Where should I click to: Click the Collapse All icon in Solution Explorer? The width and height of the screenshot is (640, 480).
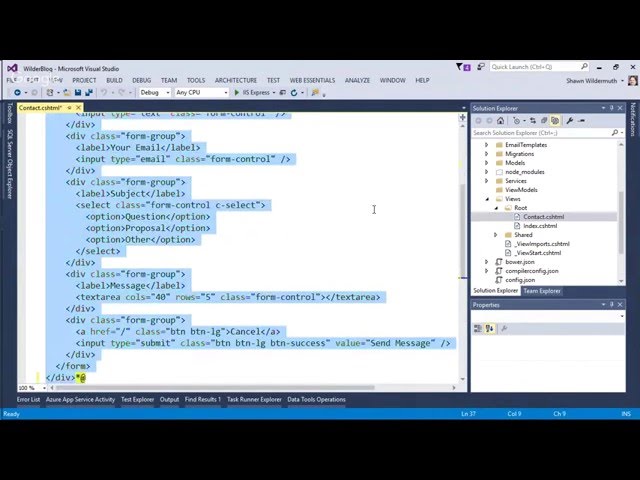coord(544,120)
